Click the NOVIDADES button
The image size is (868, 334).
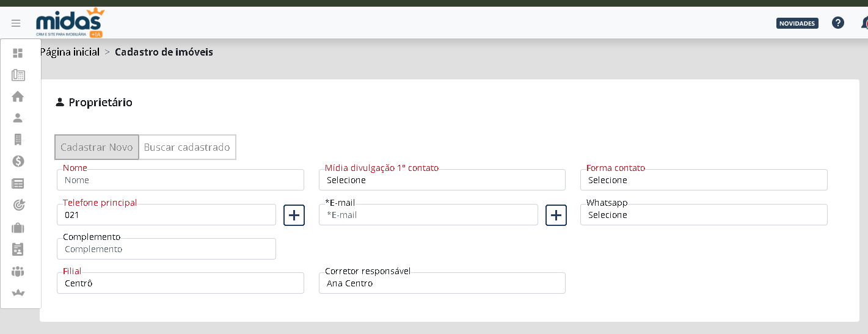click(x=797, y=23)
